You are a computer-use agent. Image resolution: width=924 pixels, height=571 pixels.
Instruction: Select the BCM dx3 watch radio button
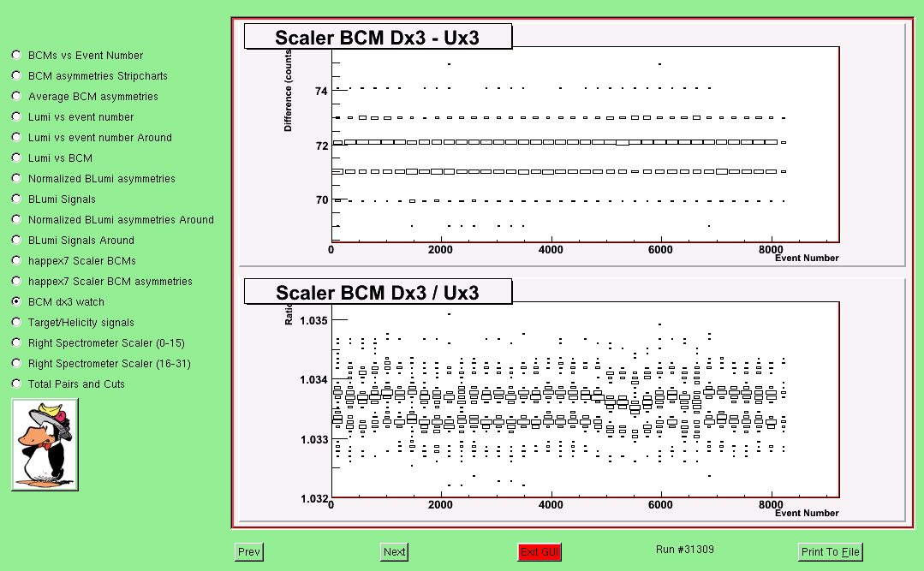click(57, 302)
